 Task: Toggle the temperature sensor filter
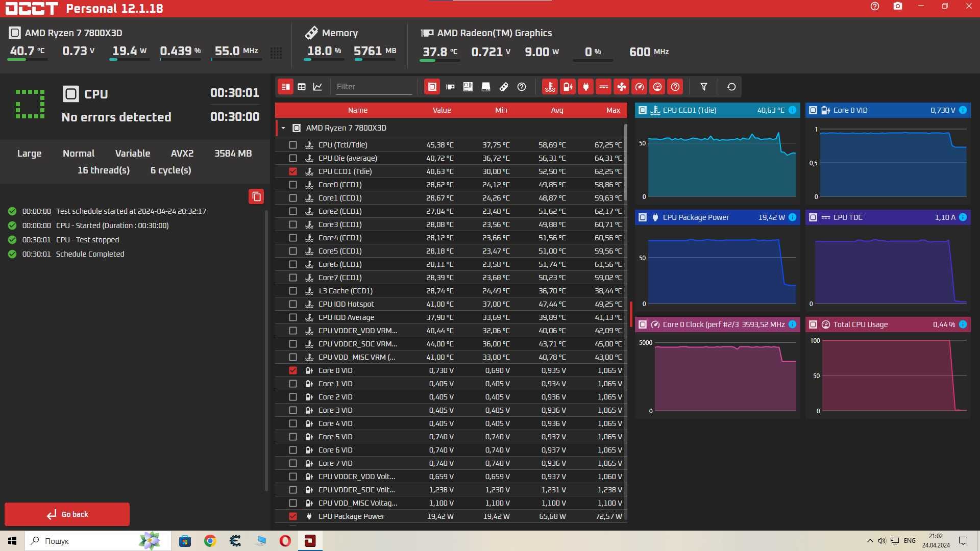[x=550, y=87]
